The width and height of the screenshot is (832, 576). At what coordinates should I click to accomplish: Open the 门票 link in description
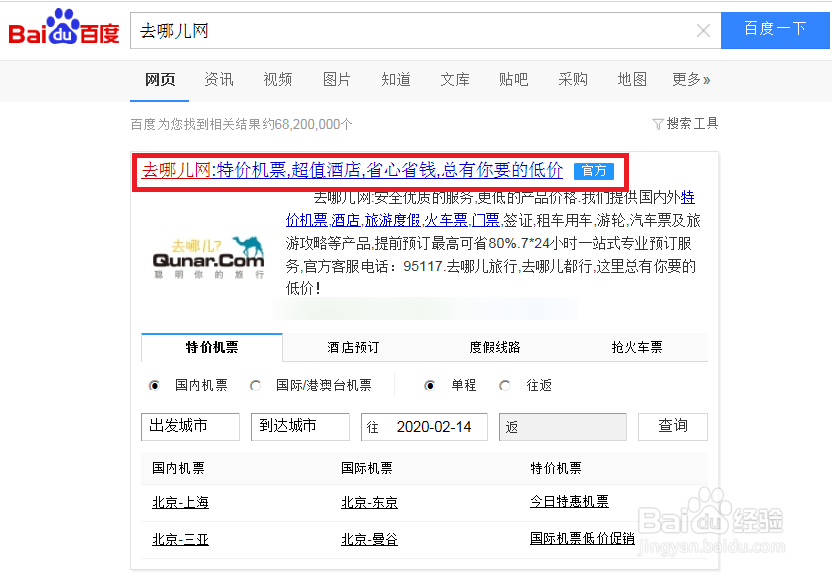(x=486, y=220)
